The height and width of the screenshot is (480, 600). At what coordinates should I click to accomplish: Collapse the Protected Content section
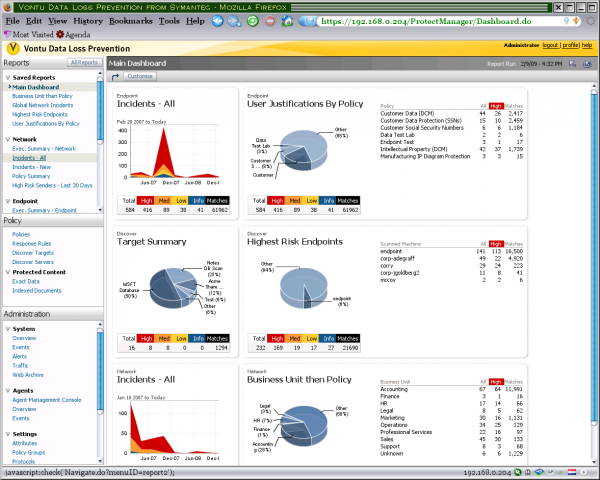[x=8, y=272]
